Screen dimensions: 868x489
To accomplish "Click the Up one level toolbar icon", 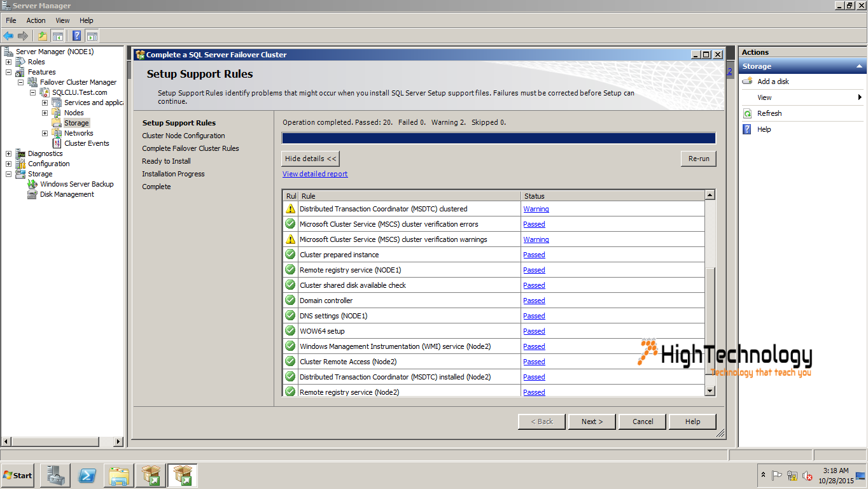I will point(43,36).
